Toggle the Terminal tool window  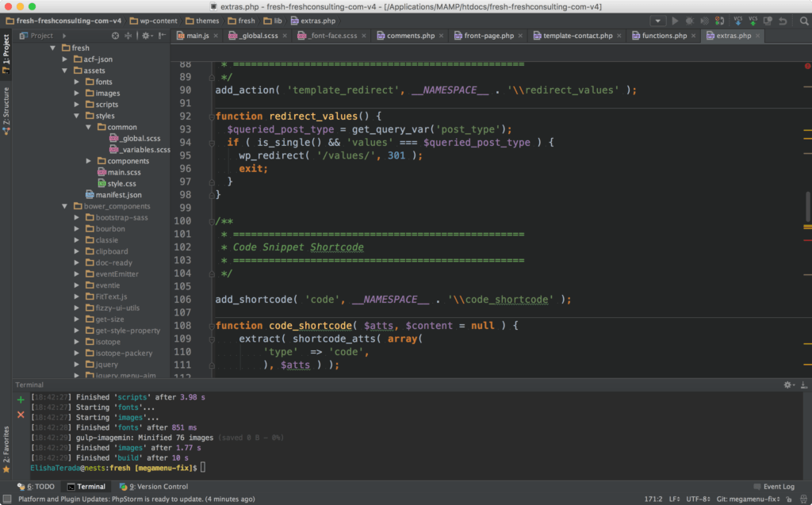(86, 486)
